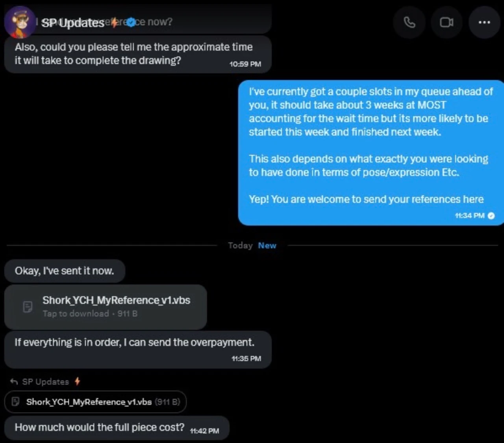Click the reply arrow icon above quoted file
504x443 pixels.
(14, 381)
